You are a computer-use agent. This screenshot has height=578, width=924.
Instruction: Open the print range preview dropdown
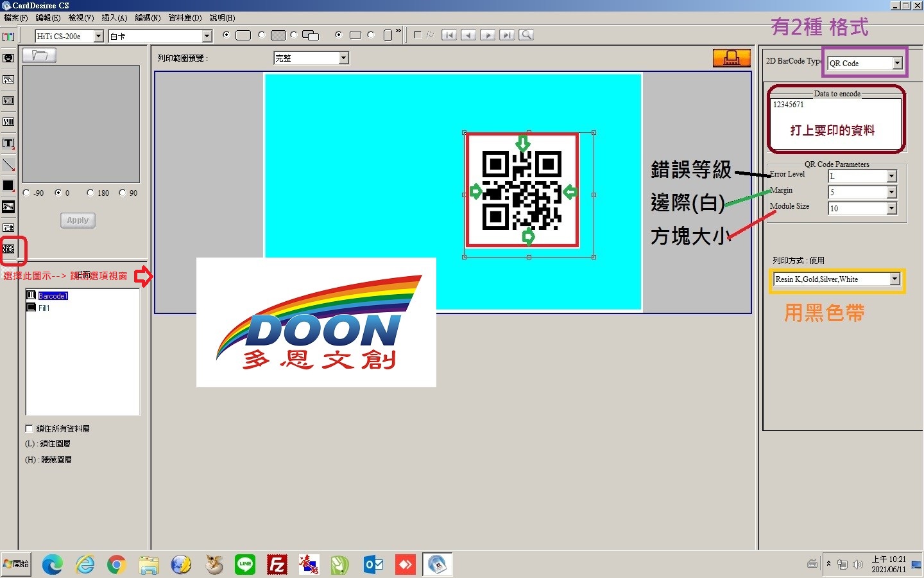click(344, 58)
